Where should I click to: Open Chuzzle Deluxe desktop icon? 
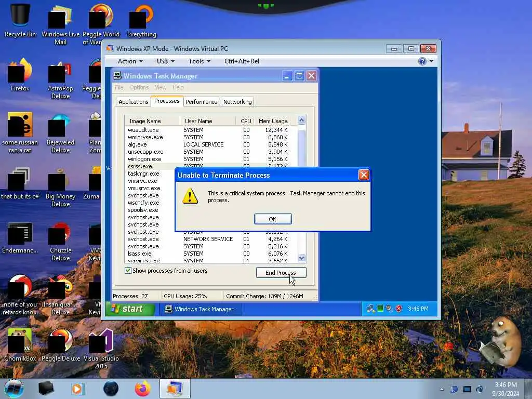[x=60, y=241]
